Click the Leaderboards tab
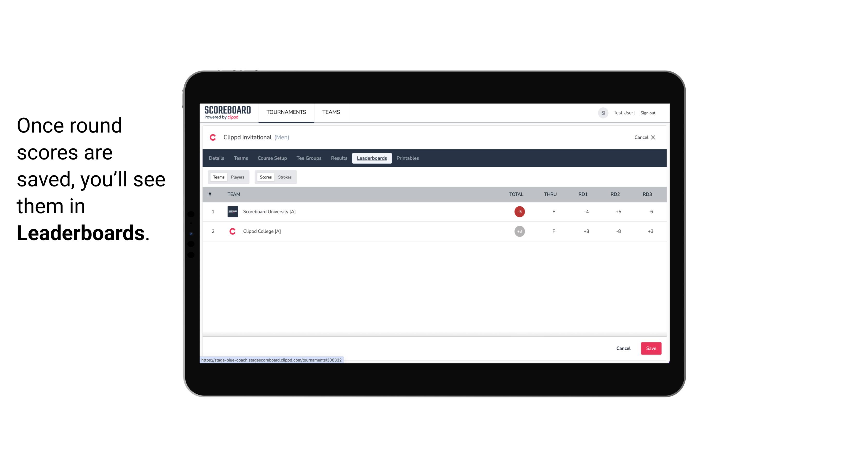The height and width of the screenshot is (467, 868). (372, 158)
